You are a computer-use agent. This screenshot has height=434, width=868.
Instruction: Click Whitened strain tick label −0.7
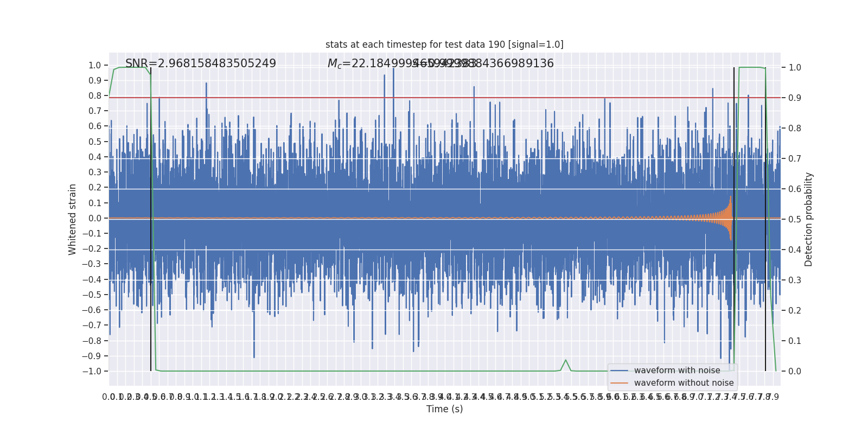pos(92,325)
